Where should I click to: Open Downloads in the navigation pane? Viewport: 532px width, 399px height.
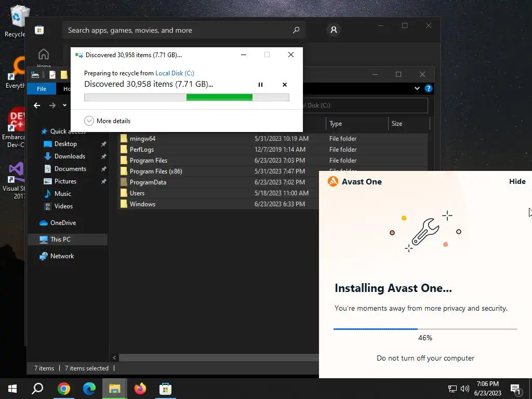pyautogui.click(x=70, y=156)
